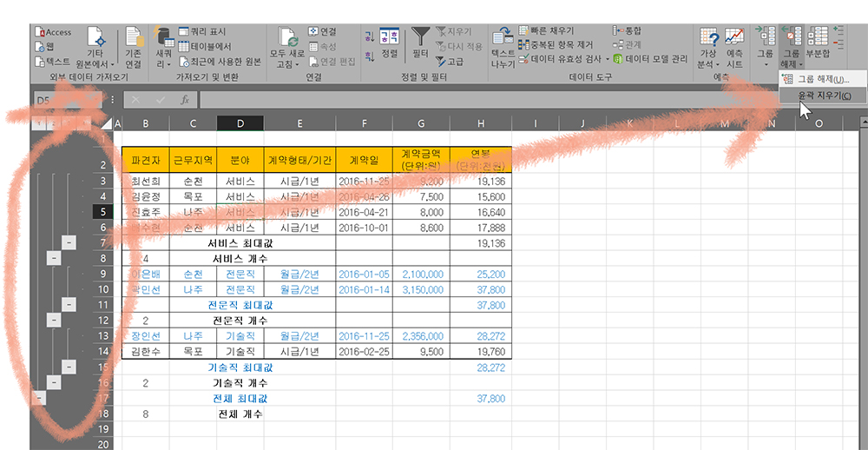868x450 pixels.
Task: Click the vertical scrollbar up arrow
Action: pos(863,122)
